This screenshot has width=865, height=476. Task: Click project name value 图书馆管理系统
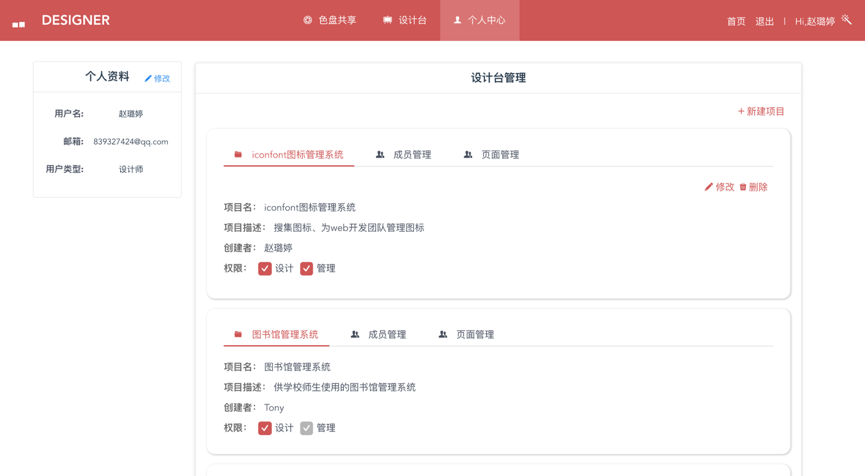click(x=297, y=367)
